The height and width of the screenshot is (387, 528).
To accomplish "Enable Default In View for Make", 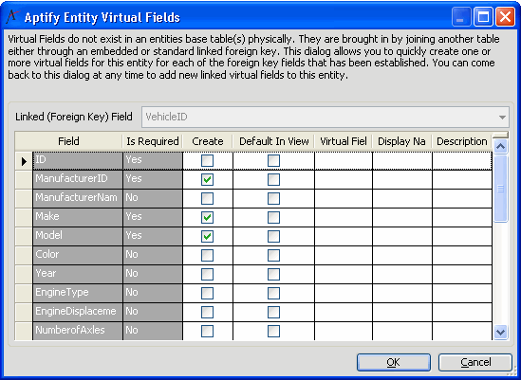I will (274, 217).
